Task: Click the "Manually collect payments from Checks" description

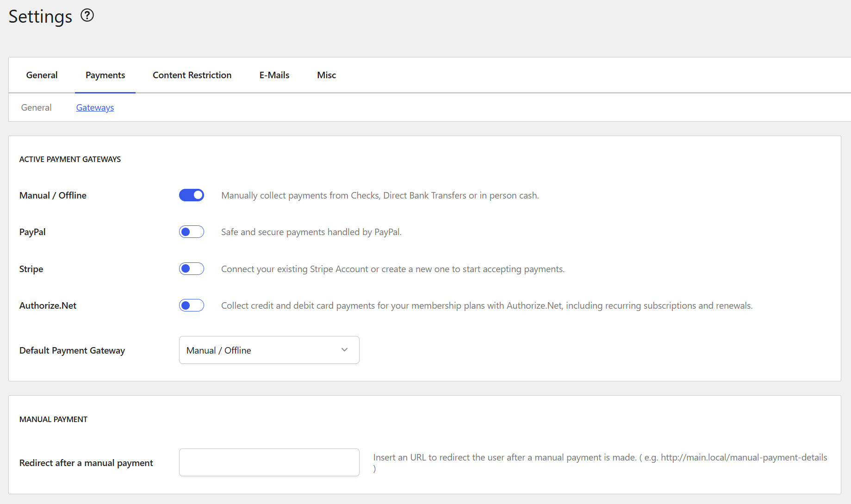Action: point(380,195)
